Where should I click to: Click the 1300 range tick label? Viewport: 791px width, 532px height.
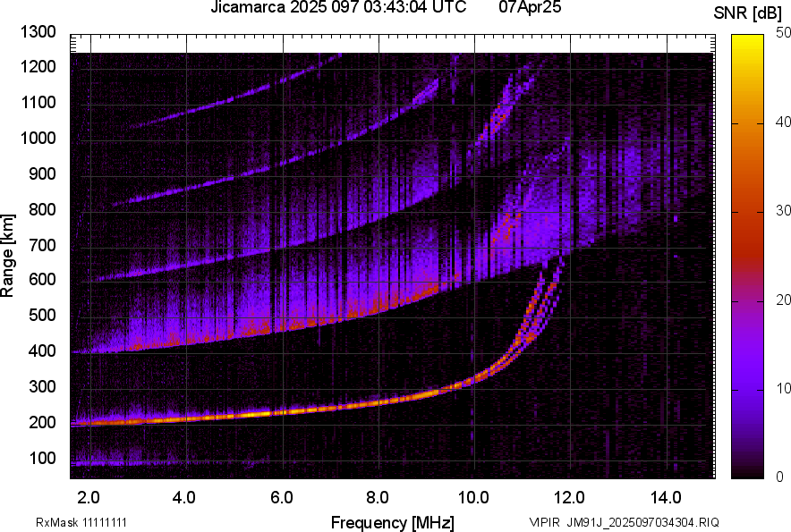[x=38, y=32]
